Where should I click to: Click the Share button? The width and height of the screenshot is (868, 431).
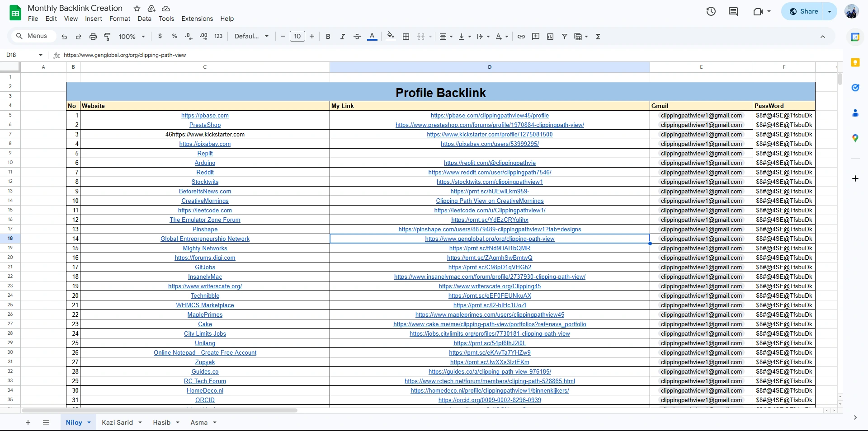click(x=804, y=11)
